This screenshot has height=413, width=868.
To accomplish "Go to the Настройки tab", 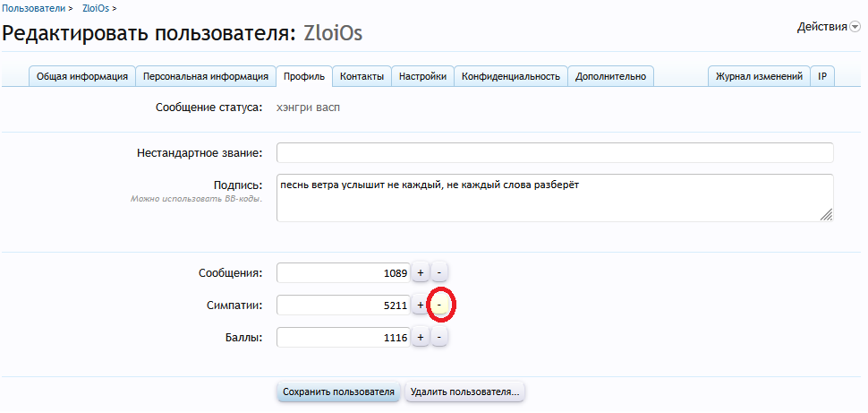I will (422, 77).
